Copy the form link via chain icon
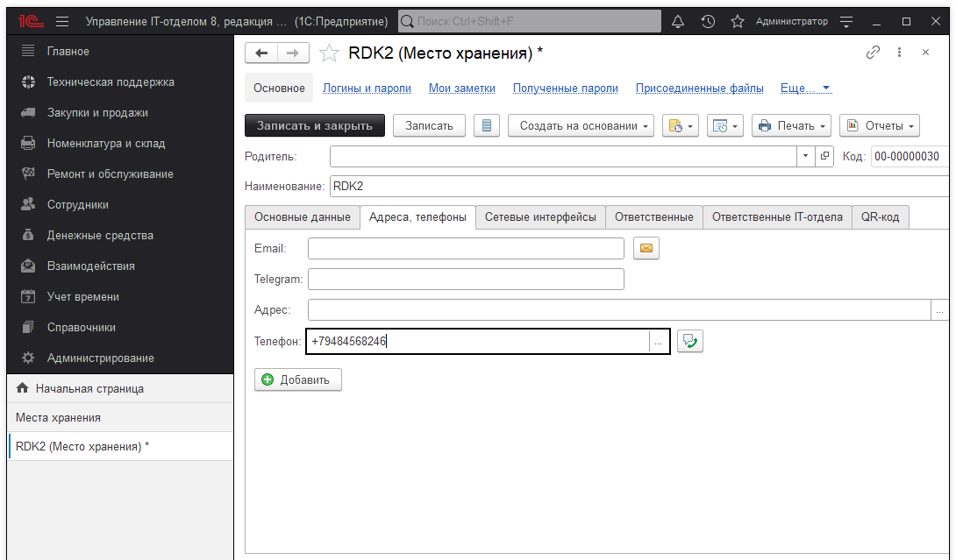The width and height of the screenshot is (956, 560). click(873, 53)
